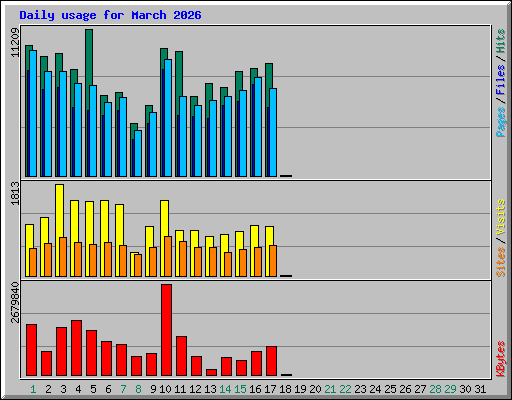
Task: Click the Files legend label
Action: coord(500,79)
